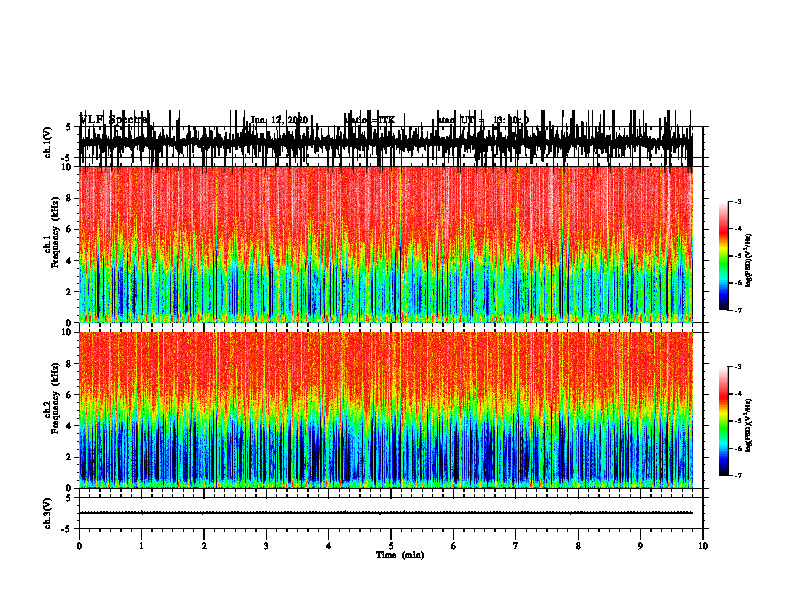Click time axis tick label '3'

click(266, 546)
